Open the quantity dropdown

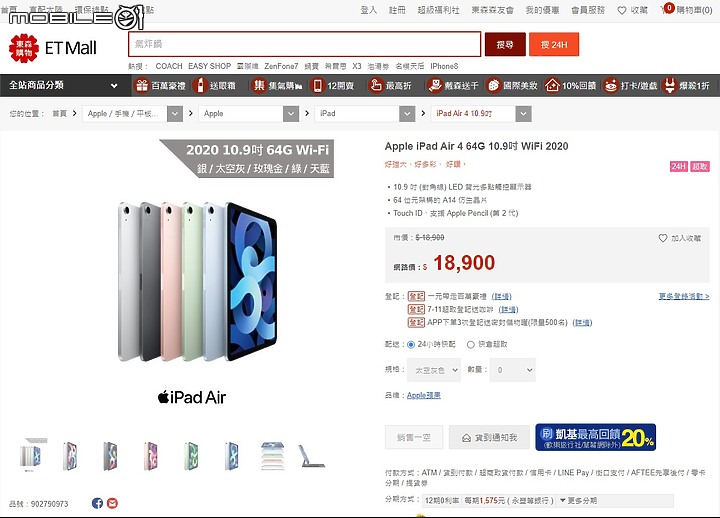coord(513,370)
